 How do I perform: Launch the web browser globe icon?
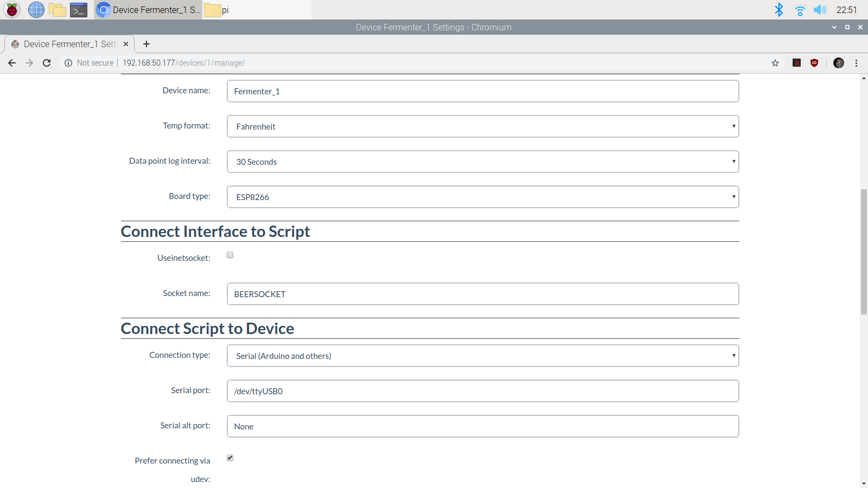(36, 10)
